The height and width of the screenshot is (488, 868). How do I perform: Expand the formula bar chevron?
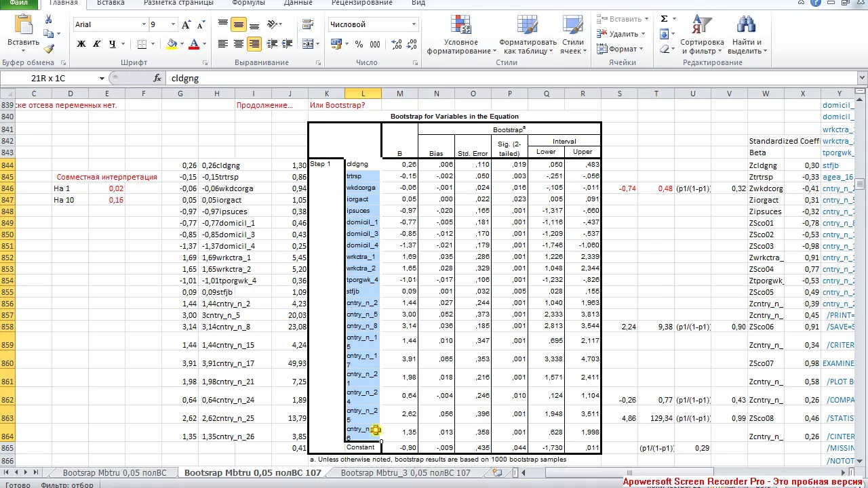[x=861, y=78]
